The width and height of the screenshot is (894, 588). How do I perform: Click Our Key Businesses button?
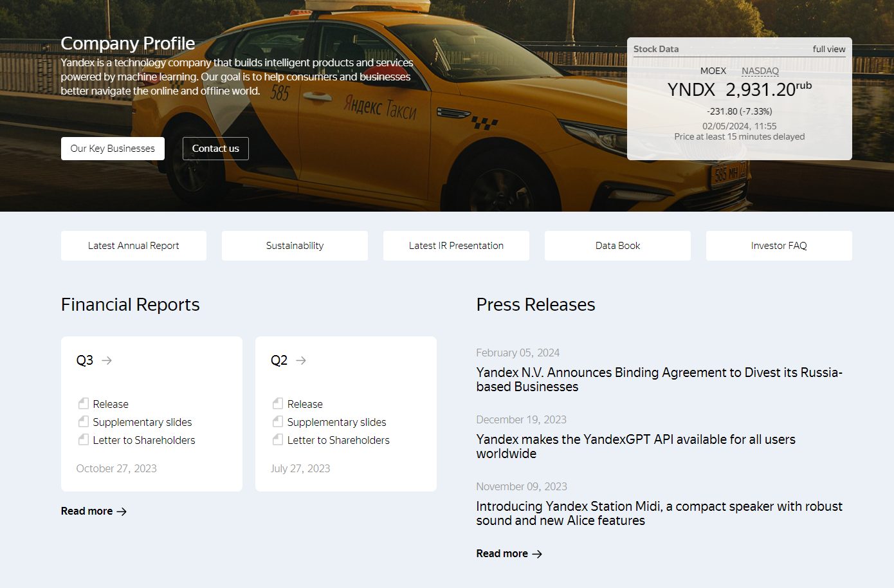click(x=113, y=149)
